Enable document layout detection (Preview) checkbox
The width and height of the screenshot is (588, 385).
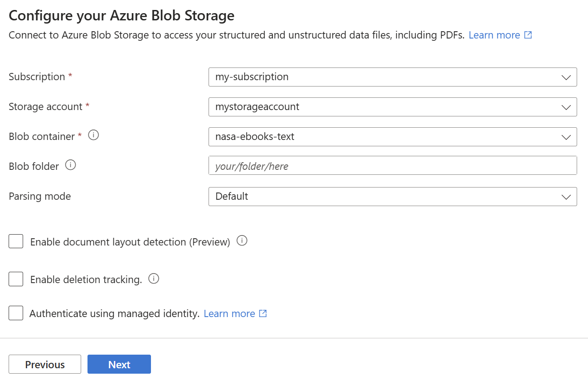pyautogui.click(x=16, y=241)
